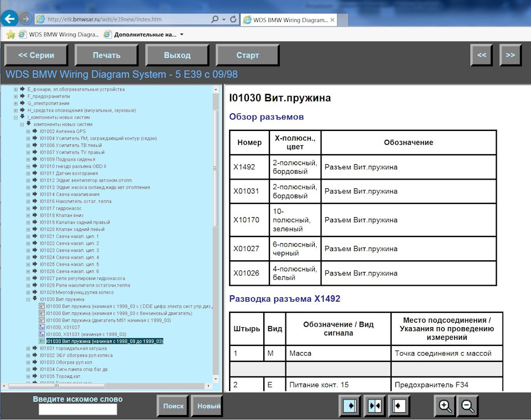The width and height of the screenshot is (531, 420).
Task: Click document icon for двигатель M51 diagram entry
Action: click(x=42, y=320)
